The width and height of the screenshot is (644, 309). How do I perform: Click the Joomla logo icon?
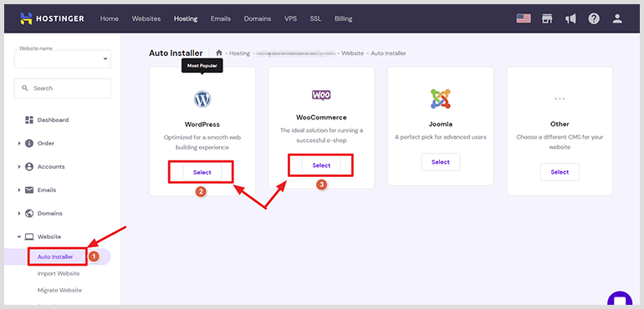[x=440, y=99]
